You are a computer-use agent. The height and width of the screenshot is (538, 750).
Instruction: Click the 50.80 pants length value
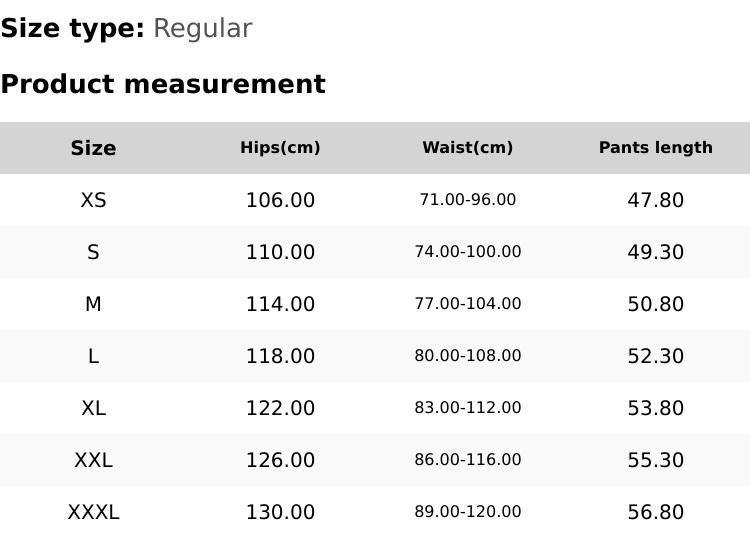pyautogui.click(x=656, y=304)
